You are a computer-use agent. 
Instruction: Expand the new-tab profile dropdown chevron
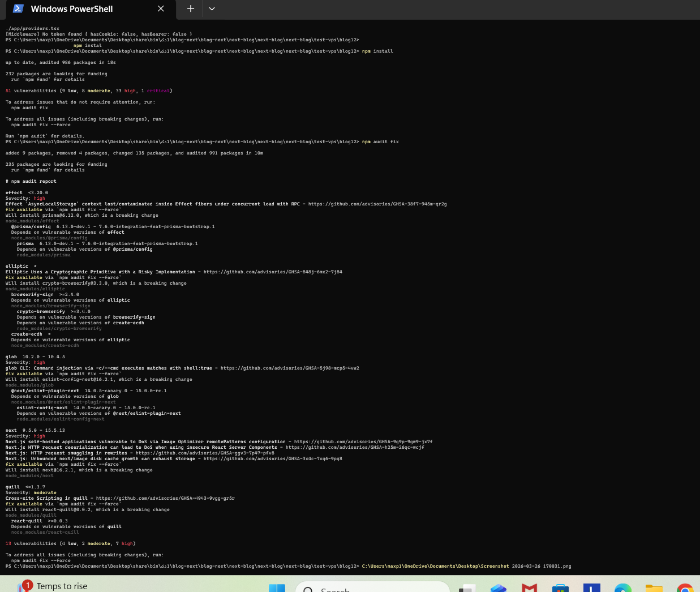pyautogui.click(x=212, y=8)
